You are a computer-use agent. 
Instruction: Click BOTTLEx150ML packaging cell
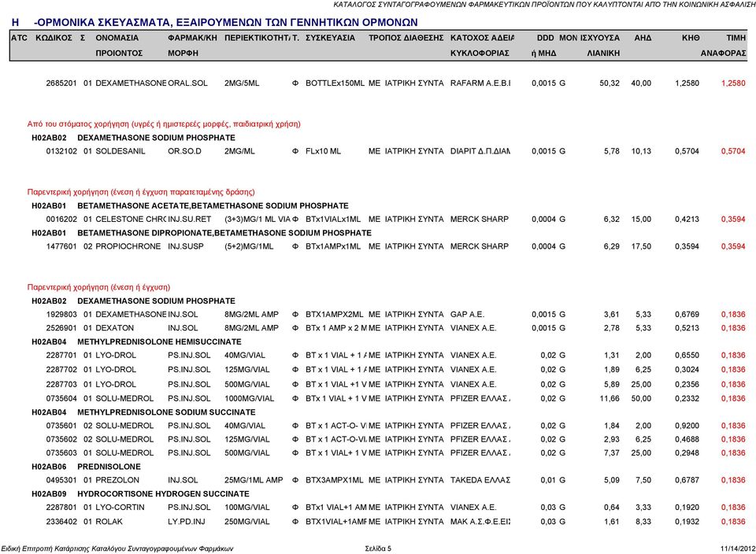(x=335, y=83)
